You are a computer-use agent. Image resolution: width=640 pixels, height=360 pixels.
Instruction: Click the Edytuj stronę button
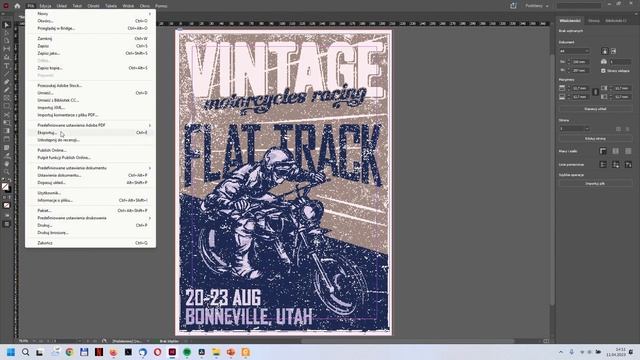tap(595, 139)
